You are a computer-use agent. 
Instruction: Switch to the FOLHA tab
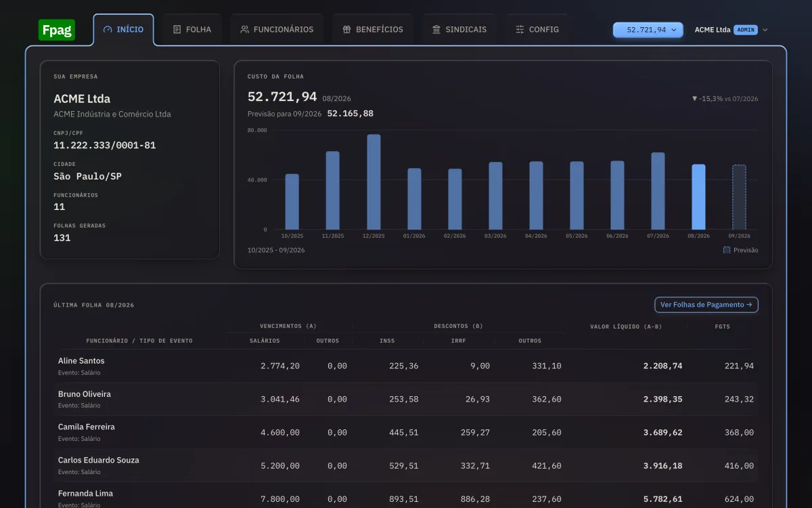coord(192,30)
